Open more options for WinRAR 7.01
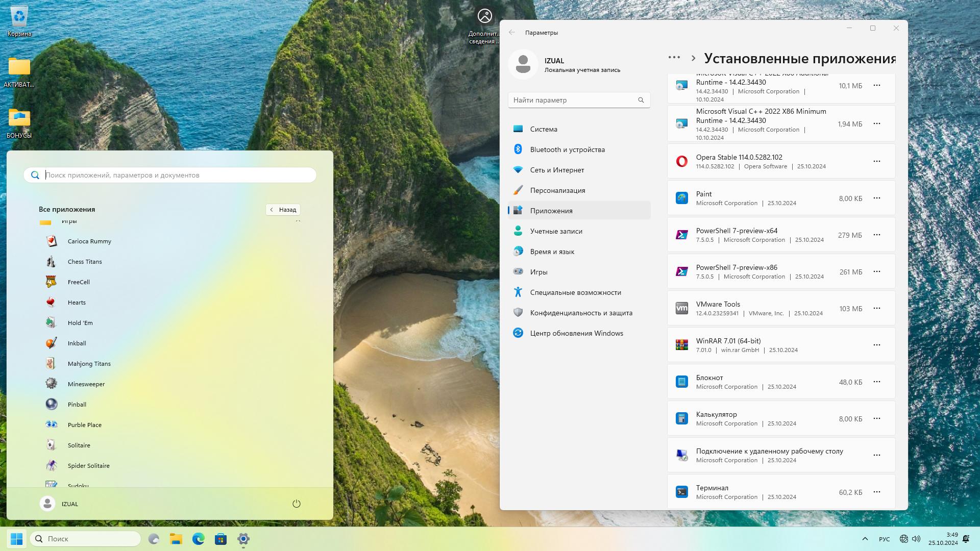 876,345
